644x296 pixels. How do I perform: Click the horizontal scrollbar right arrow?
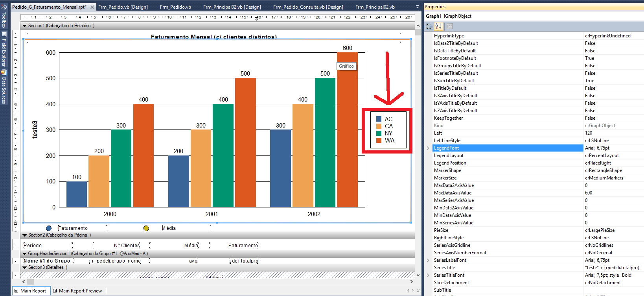(412, 282)
